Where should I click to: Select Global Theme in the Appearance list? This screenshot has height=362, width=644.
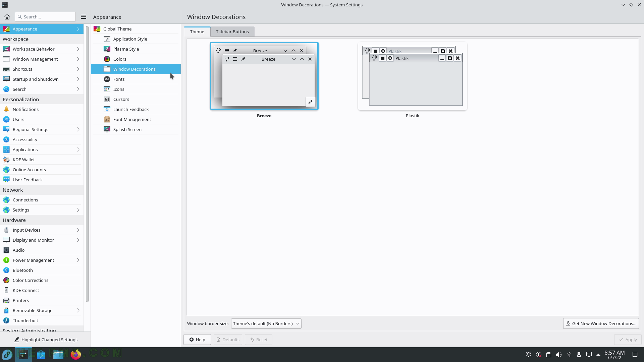136,29
